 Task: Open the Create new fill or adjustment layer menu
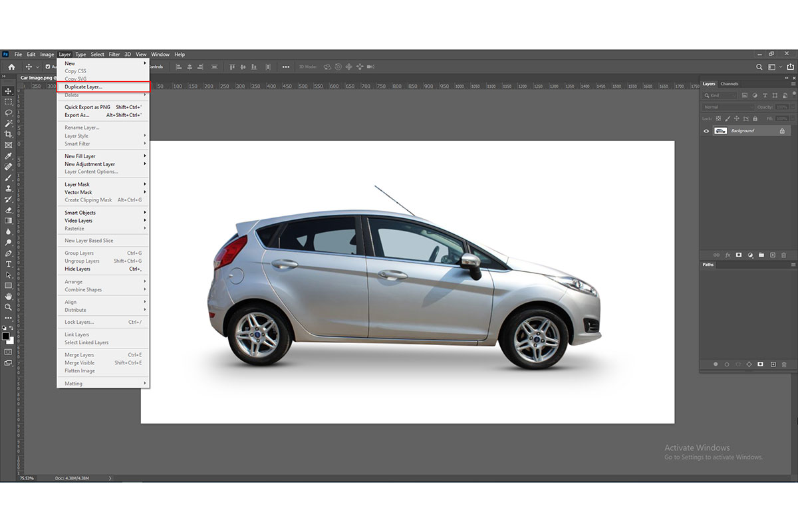tap(751, 255)
